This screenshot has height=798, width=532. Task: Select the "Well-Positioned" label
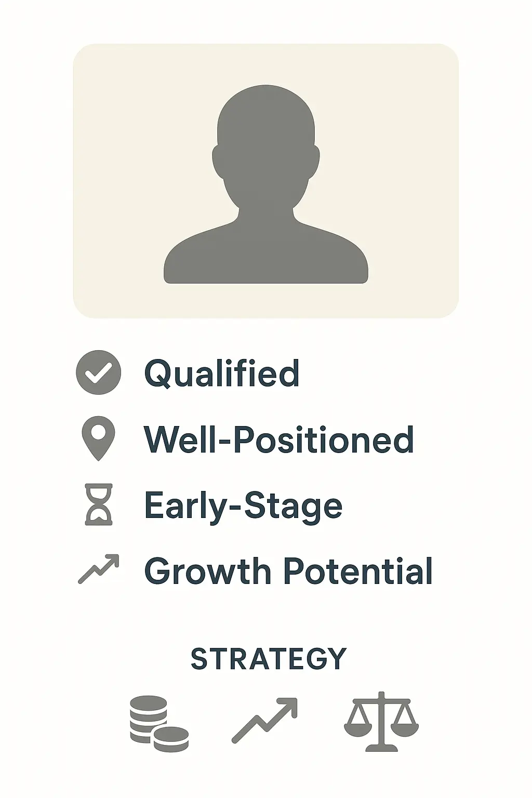278,440
